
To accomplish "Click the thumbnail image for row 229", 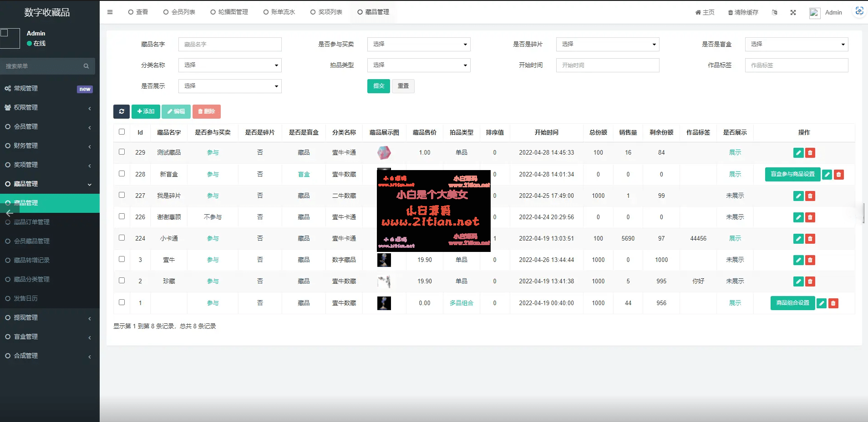I will pyautogui.click(x=384, y=153).
